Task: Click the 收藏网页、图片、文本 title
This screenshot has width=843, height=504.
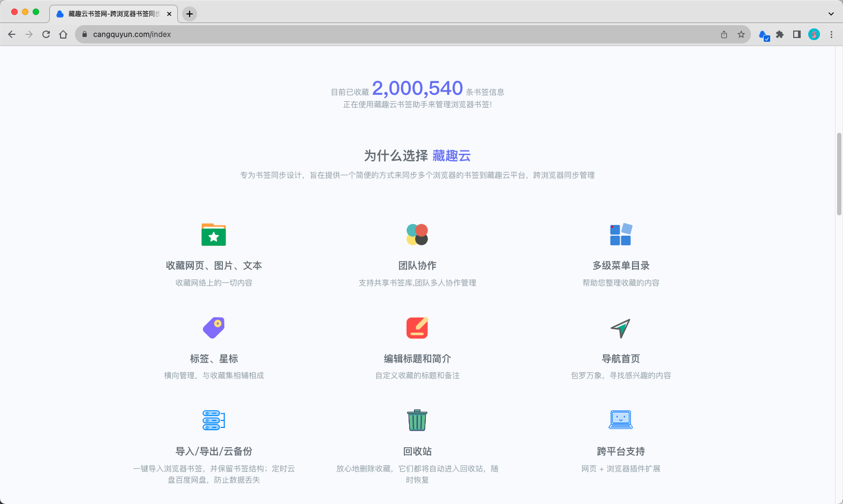Action: (214, 266)
